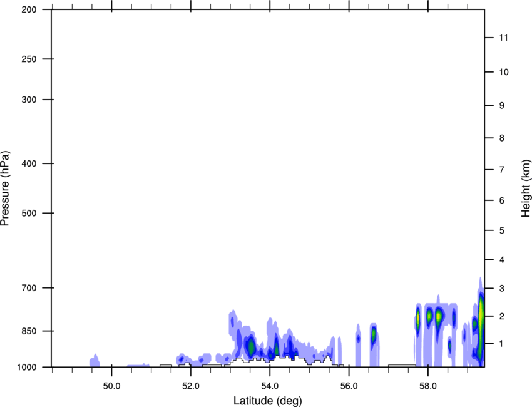This screenshot has height=407, width=532.
Task: Select the 400 pressure tick label
Action: [x=29, y=163]
